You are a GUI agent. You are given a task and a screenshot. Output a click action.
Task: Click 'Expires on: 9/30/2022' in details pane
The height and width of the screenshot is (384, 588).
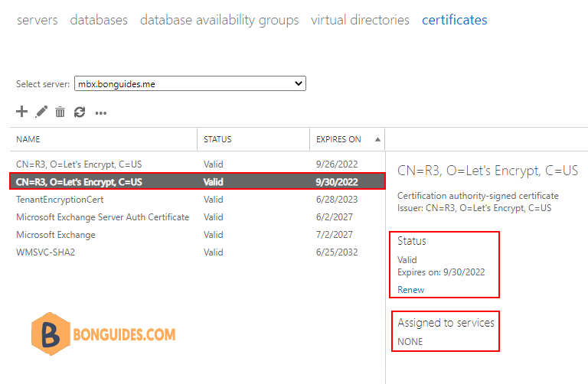pos(441,272)
